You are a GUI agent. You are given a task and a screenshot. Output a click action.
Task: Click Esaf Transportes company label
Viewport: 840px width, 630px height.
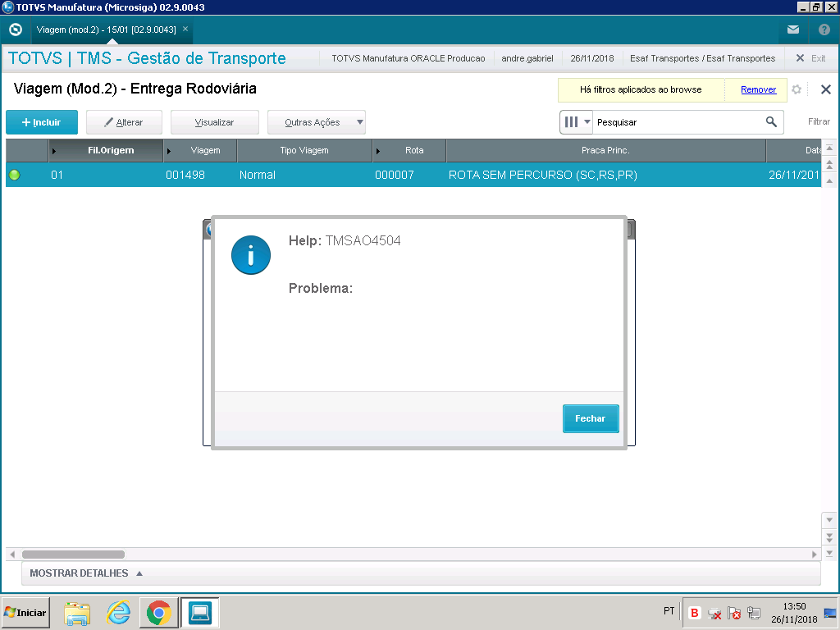702,58
